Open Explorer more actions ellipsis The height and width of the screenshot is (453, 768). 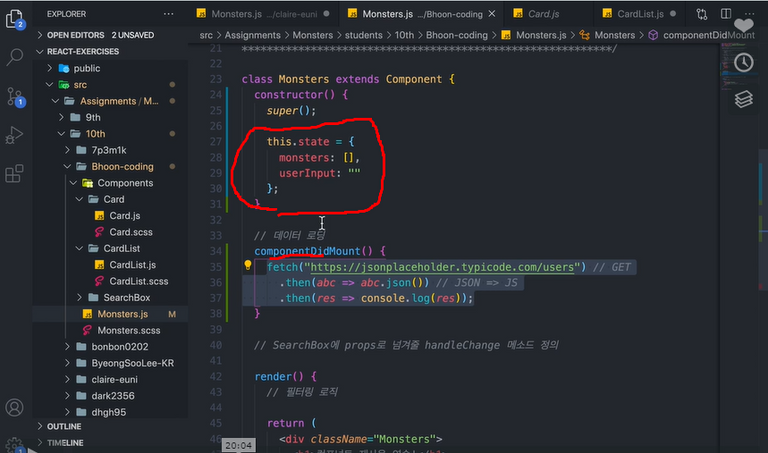click(168, 14)
